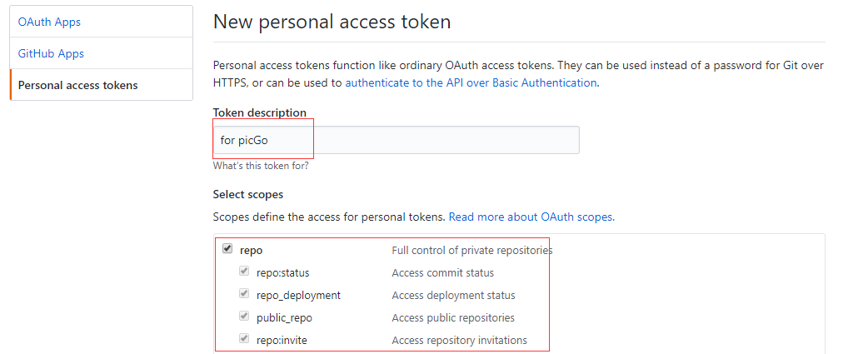868x354 pixels.
Task: Toggle the public_repo checkbox
Action: pos(244,317)
